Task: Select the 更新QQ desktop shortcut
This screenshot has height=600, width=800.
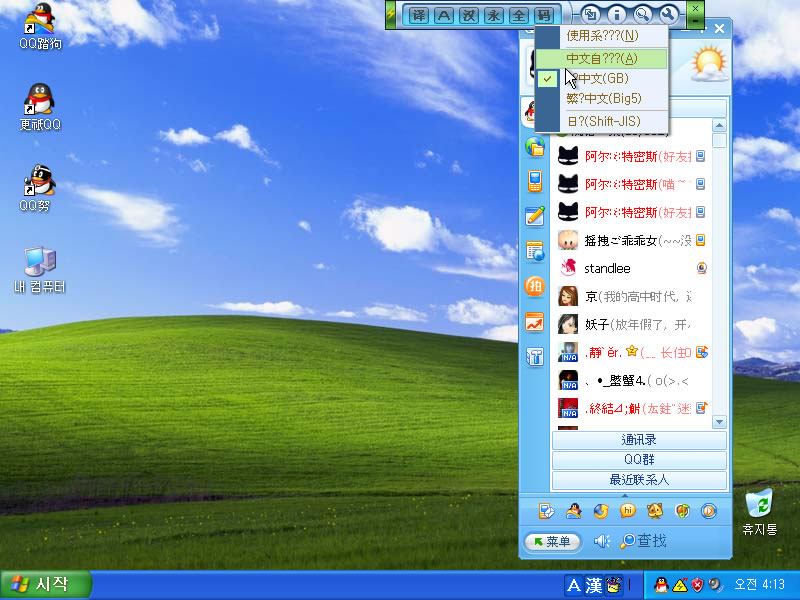Action: click(x=40, y=107)
